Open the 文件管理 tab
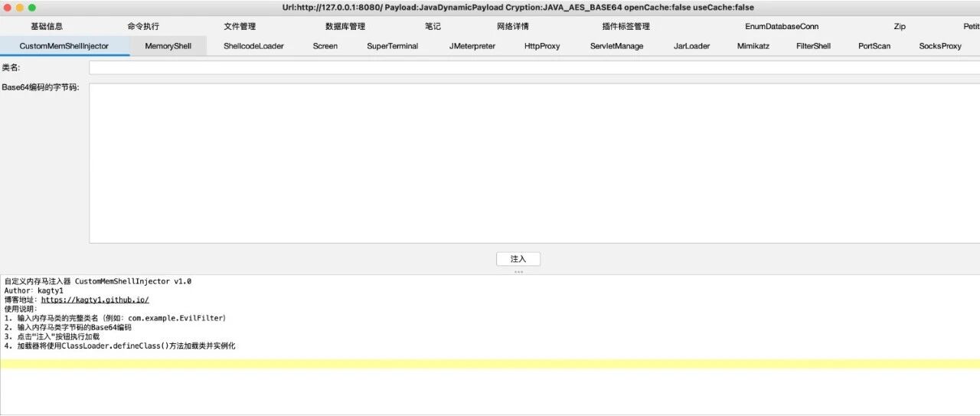The height and width of the screenshot is (416, 980). click(x=240, y=26)
